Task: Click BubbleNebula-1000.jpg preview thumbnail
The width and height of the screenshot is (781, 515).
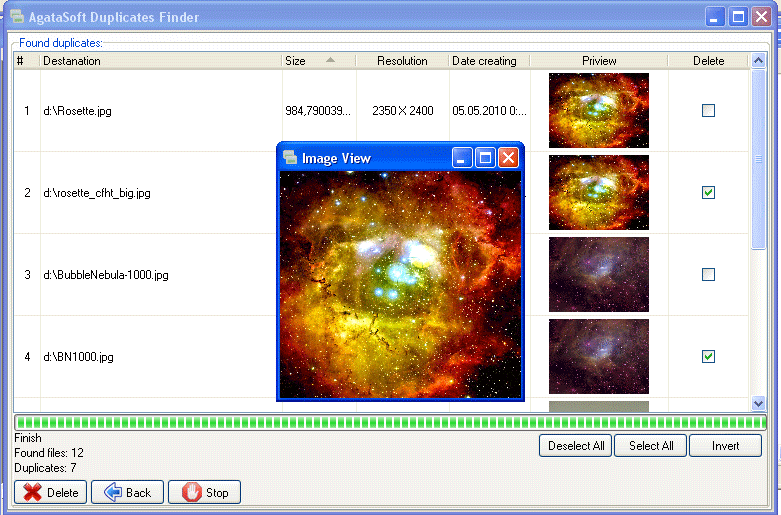Action: pos(598,275)
